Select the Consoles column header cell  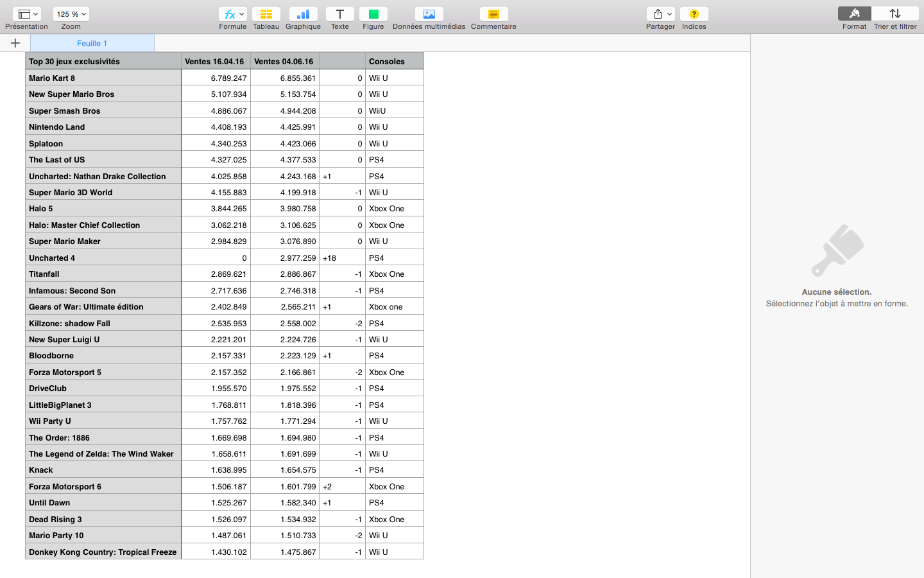tap(395, 61)
